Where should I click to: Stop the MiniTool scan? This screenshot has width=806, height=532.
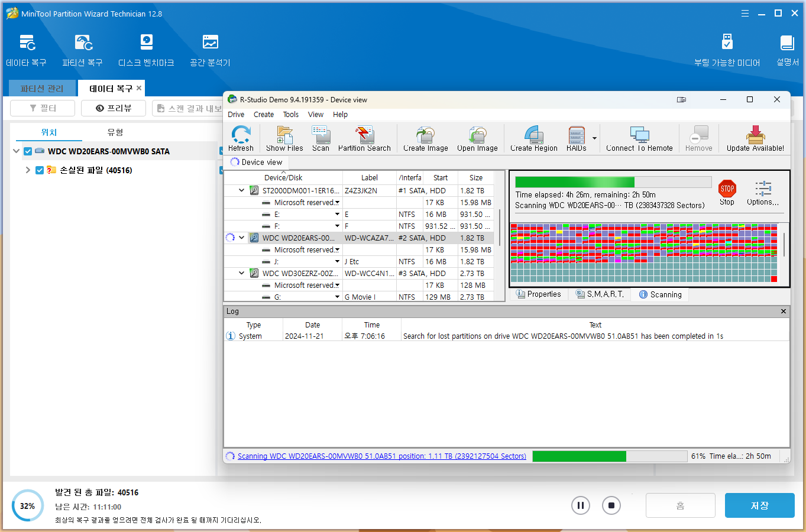tap(611, 505)
